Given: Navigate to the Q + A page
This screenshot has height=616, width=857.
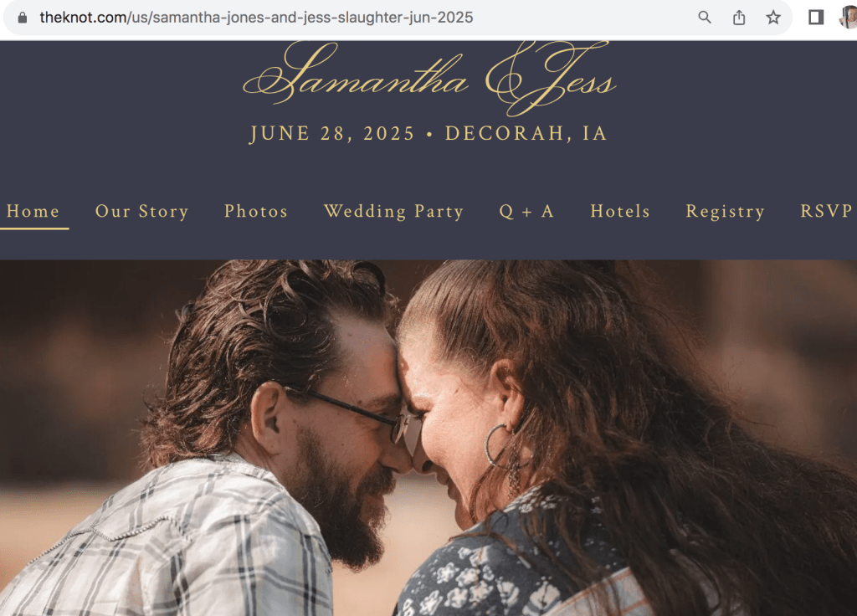Looking at the screenshot, I should [527, 212].
